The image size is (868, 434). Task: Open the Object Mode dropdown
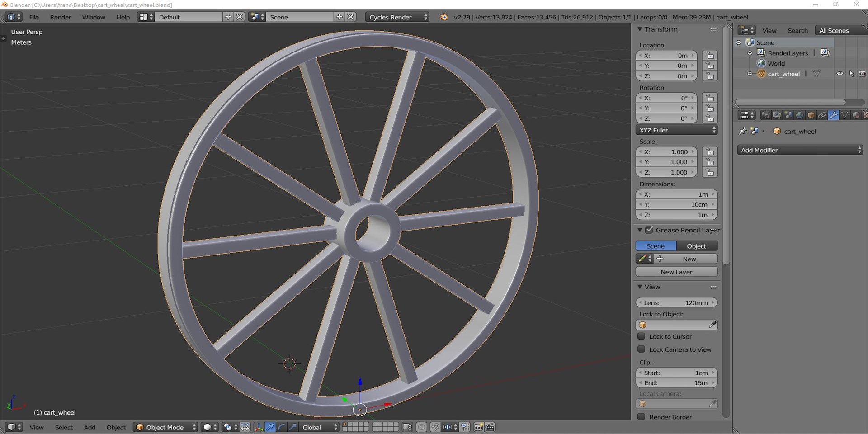(x=165, y=427)
